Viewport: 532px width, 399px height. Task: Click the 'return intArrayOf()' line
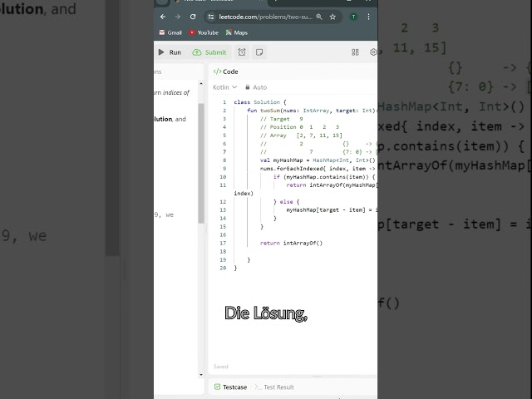[292, 243]
